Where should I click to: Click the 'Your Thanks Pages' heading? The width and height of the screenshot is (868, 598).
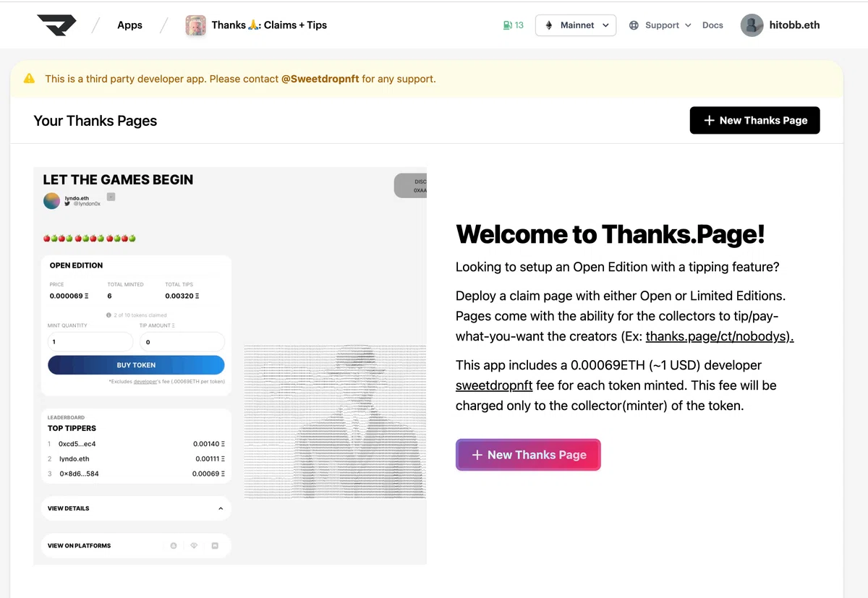point(95,121)
